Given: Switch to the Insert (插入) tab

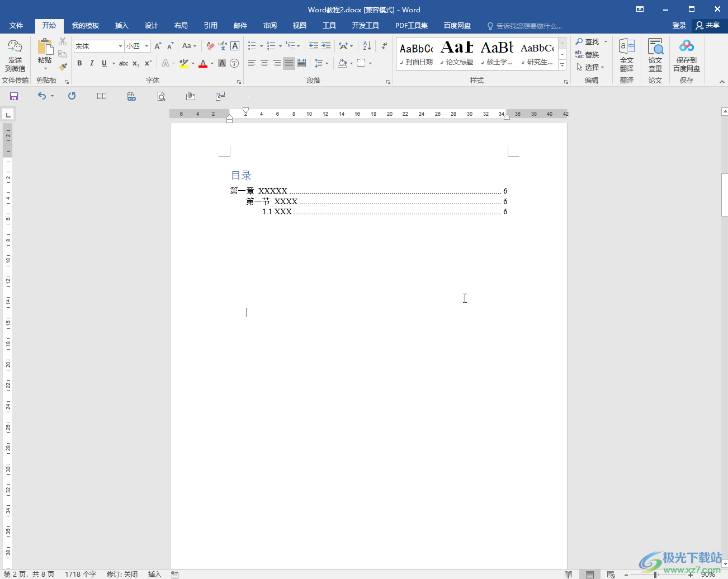Looking at the screenshot, I should pyautogui.click(x=122, y=26).
